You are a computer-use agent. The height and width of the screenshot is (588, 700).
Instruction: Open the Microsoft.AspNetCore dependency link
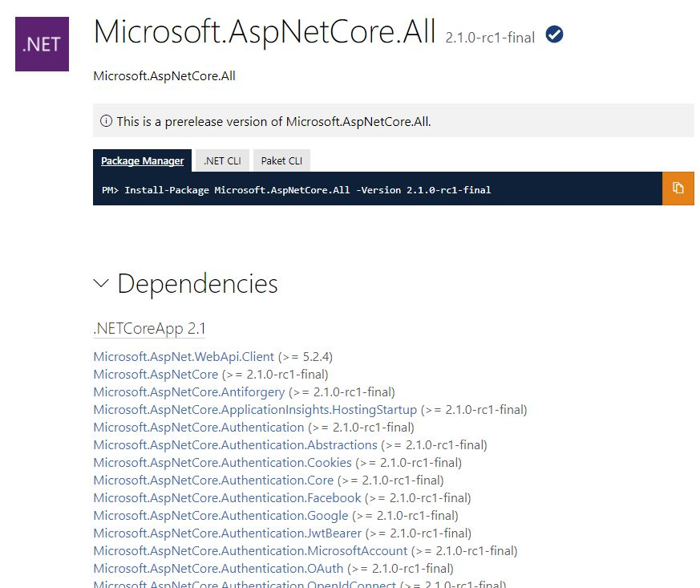(156, 375)
